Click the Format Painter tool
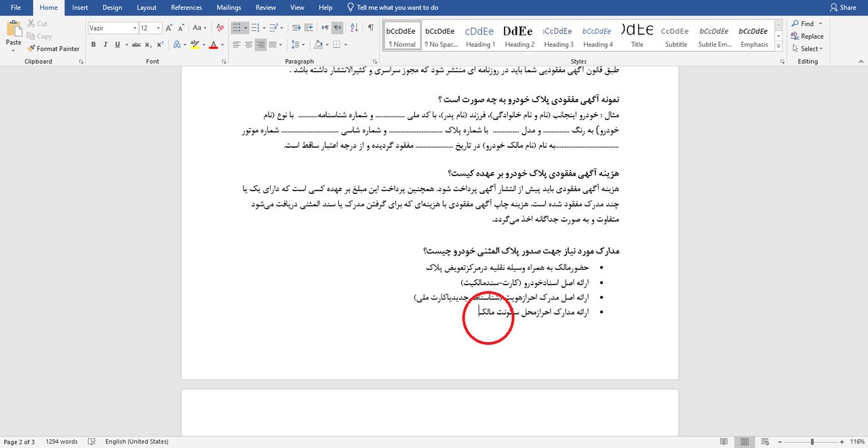The height and width of the screenshot is (448, 868). (x=54, y=49)
